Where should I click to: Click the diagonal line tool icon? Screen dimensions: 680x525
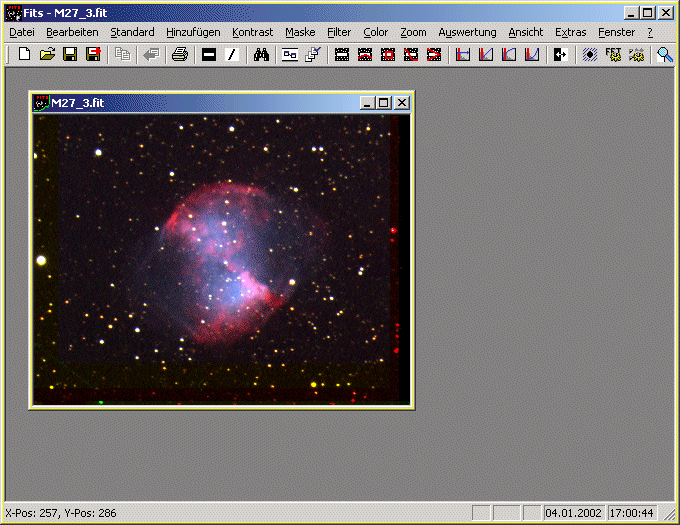(x=232, y=54)
